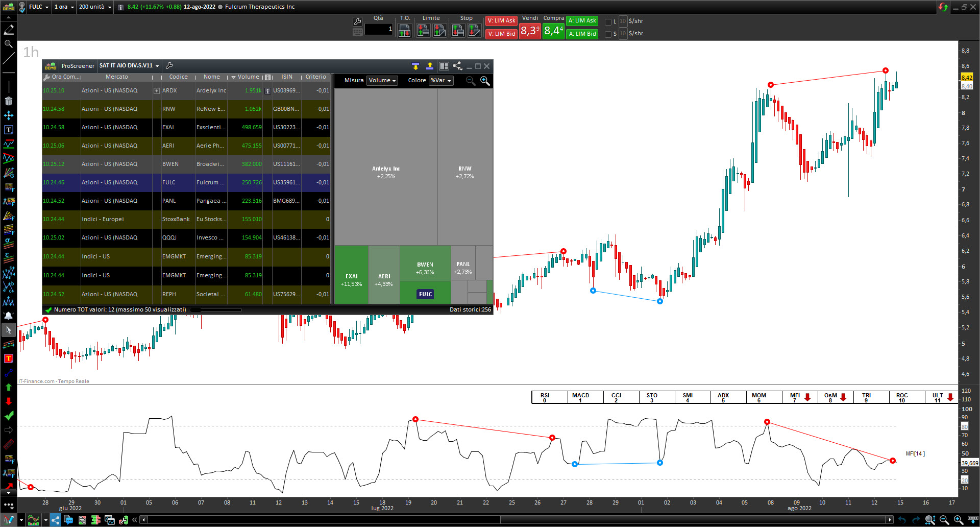Viewport: 980px width, 527px height.
Task: Click the A: LIM Ask button
Action: click(582, 21)
